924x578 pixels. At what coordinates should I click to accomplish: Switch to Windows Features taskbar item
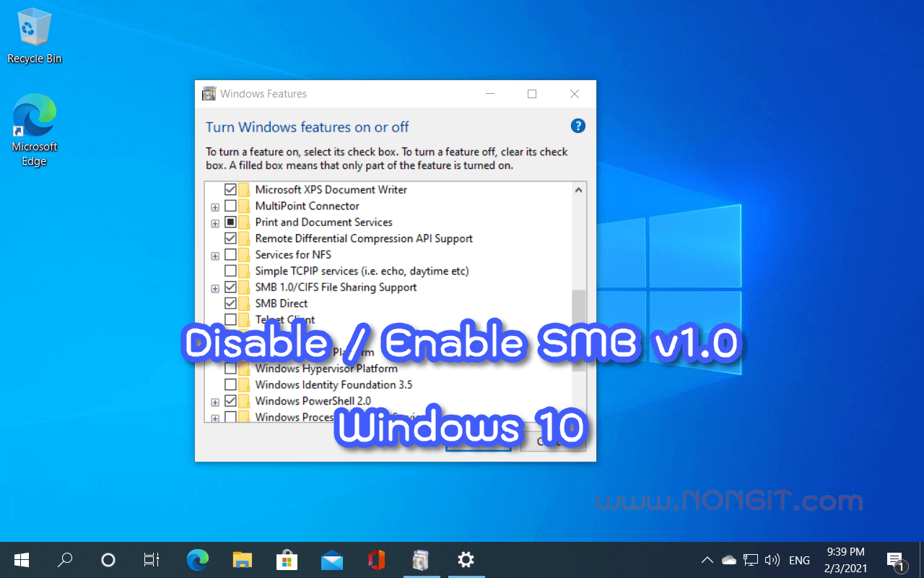(421, 560)
